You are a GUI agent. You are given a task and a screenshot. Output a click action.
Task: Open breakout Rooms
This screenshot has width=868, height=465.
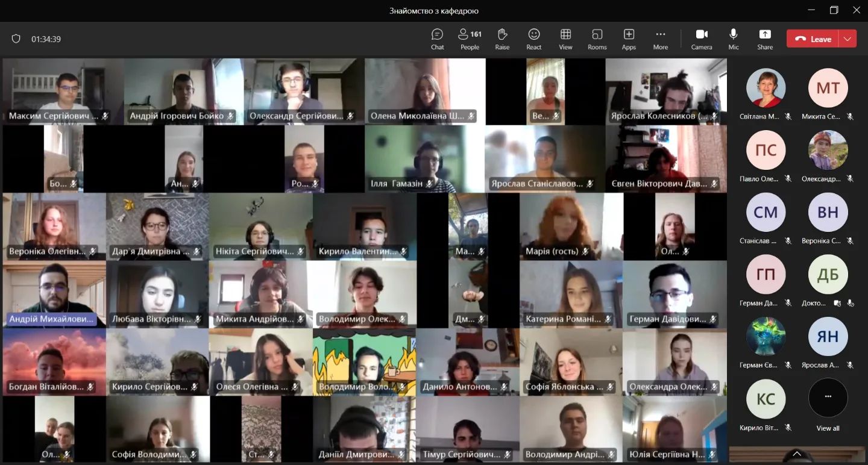coord(597,39)
